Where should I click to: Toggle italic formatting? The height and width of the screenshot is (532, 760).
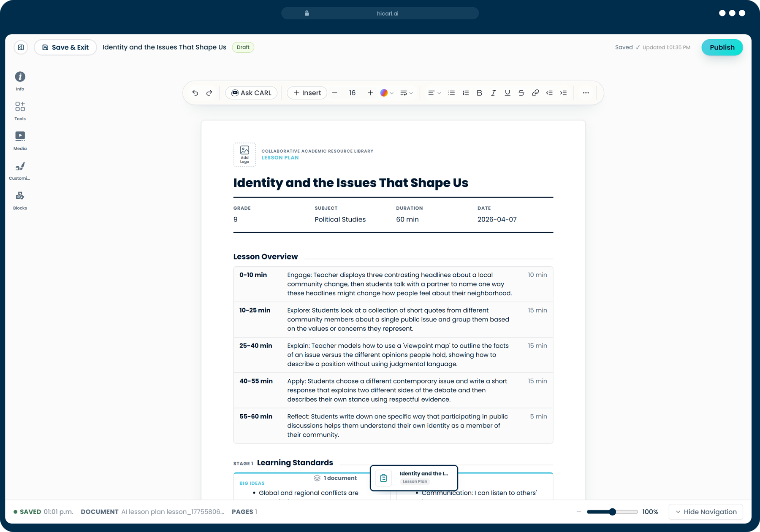(x=493, y=93)
